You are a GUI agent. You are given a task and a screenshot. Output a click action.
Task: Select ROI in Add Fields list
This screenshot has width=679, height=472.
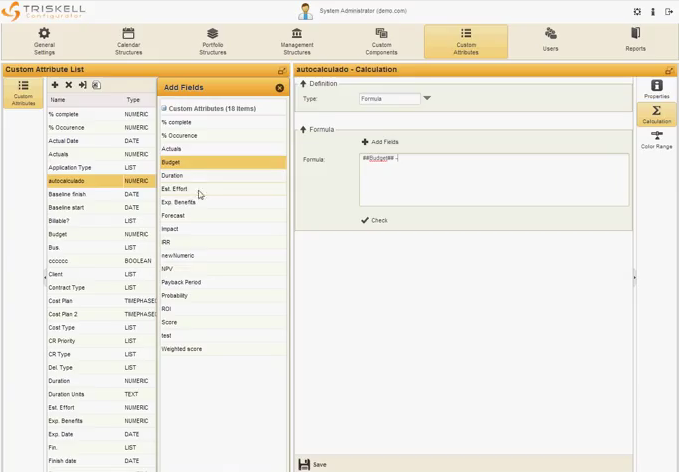tap(223, 309)
